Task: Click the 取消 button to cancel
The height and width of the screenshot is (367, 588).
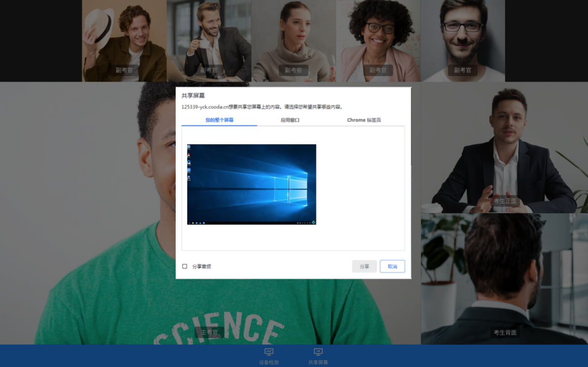Action: (392, 266)
